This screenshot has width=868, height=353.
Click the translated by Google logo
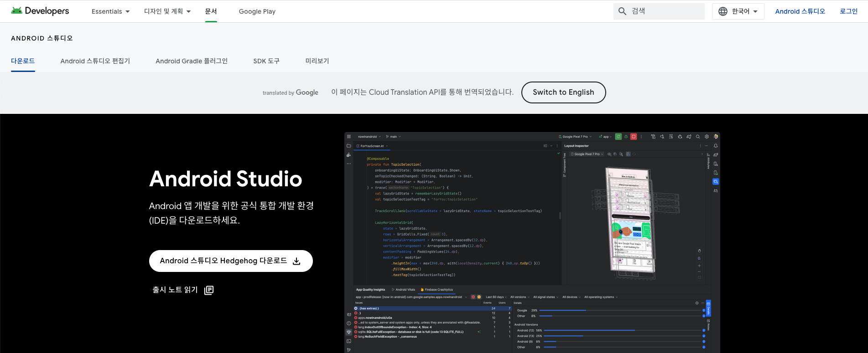coord(291,92)
